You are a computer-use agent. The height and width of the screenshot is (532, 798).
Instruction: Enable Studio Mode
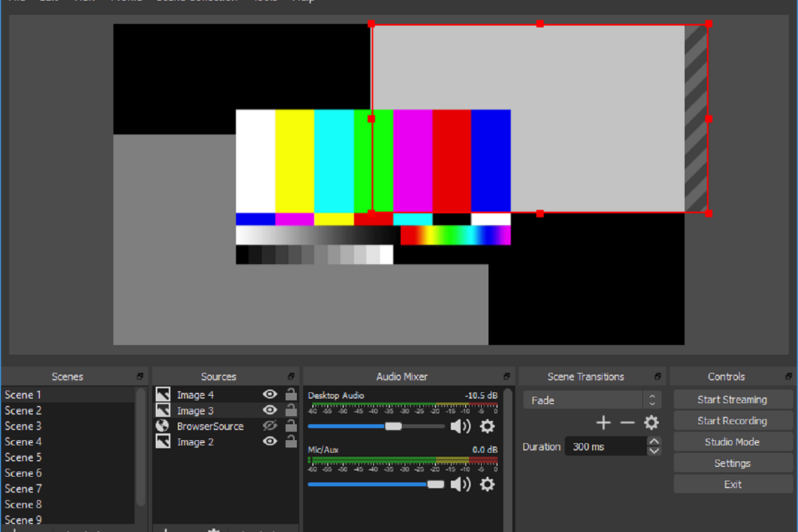[x=732, y=441]
